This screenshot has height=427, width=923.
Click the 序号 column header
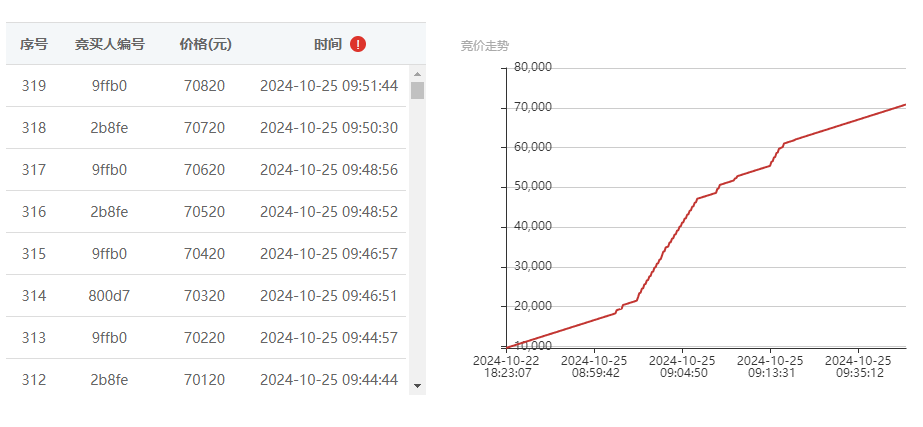tap(34, 44)
